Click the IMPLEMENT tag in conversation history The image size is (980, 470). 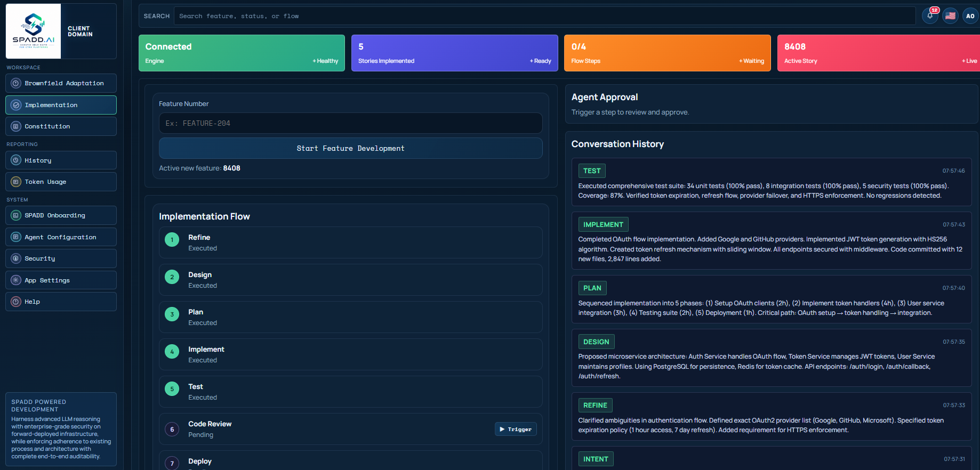coord(603,224)
